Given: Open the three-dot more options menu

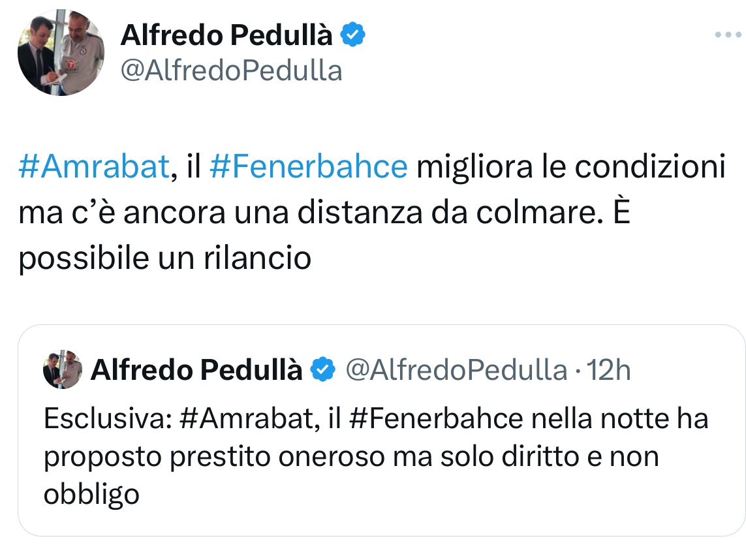Looking at the screenshot, I should pos(728,35).
